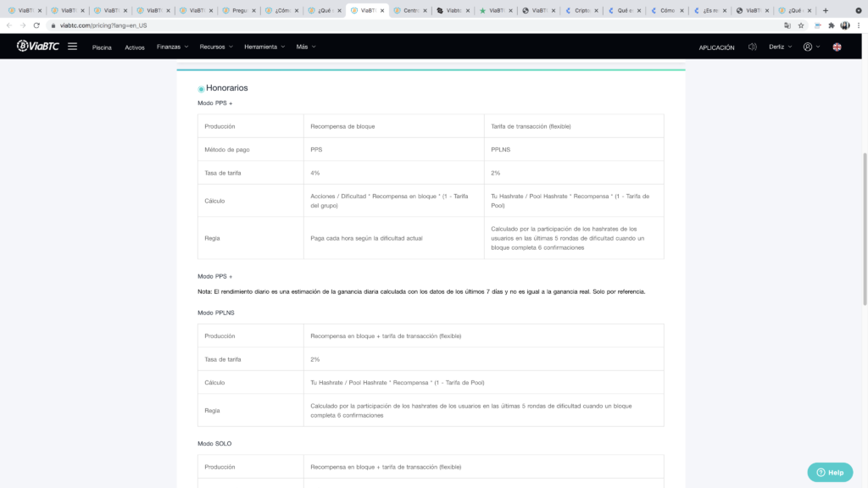Click the address bar URL viabtc.com/pricing
The height and width of the screenshot is (488, 868).
[x=103, y=25]
